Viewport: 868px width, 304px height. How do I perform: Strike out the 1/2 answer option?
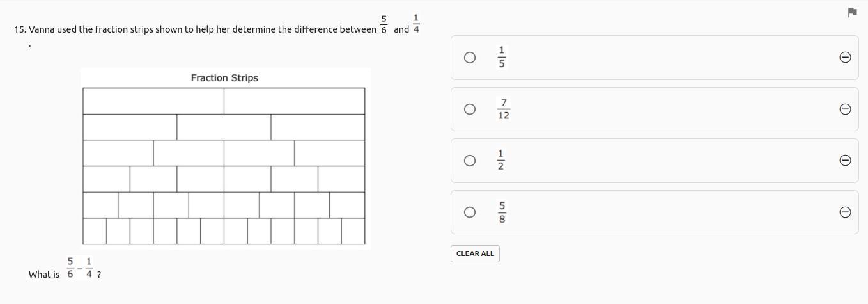pyautogui.click(x=844, y=160)
